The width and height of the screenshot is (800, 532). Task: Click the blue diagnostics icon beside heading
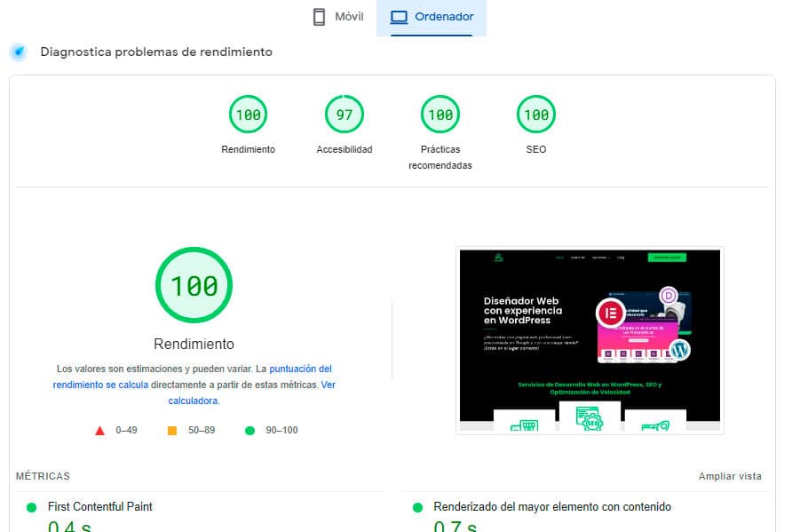click(x=18, y=52)
